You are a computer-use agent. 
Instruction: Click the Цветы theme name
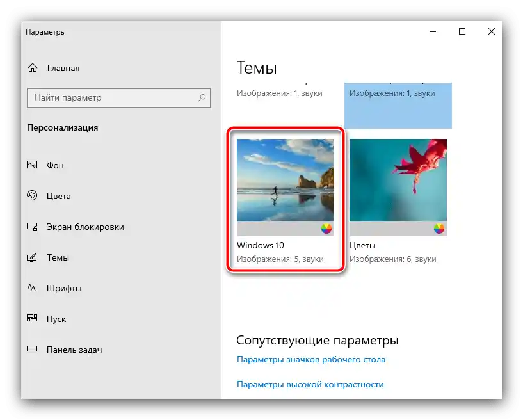362,245
